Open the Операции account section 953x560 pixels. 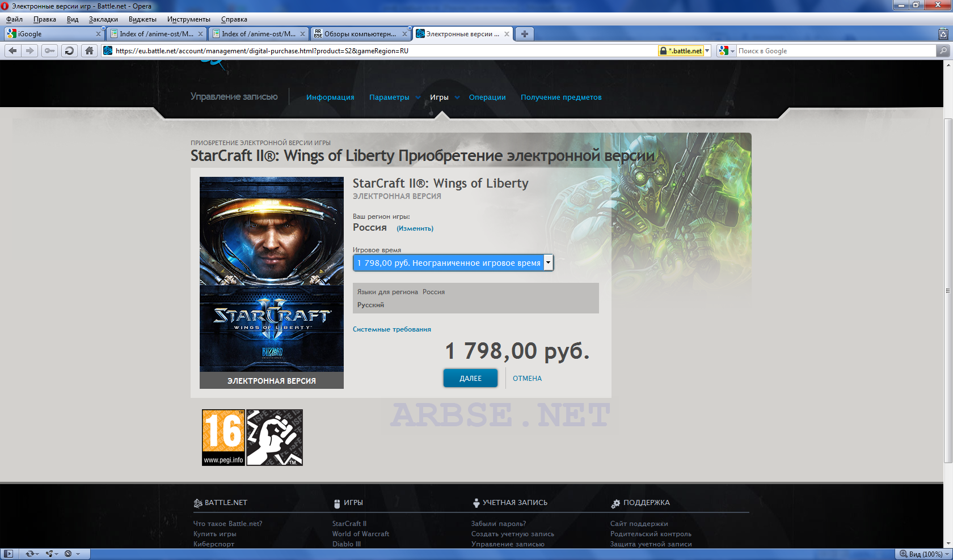(x=487, y=97)
